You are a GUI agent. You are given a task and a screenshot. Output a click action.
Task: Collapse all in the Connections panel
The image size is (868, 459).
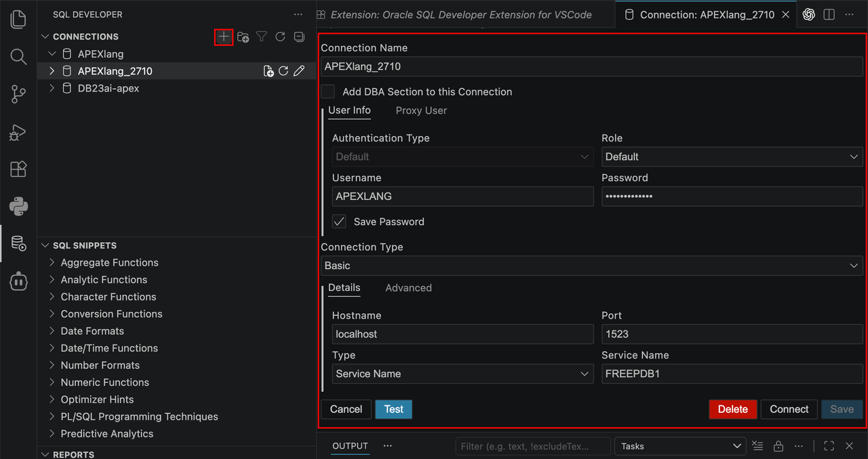(299, 37)
